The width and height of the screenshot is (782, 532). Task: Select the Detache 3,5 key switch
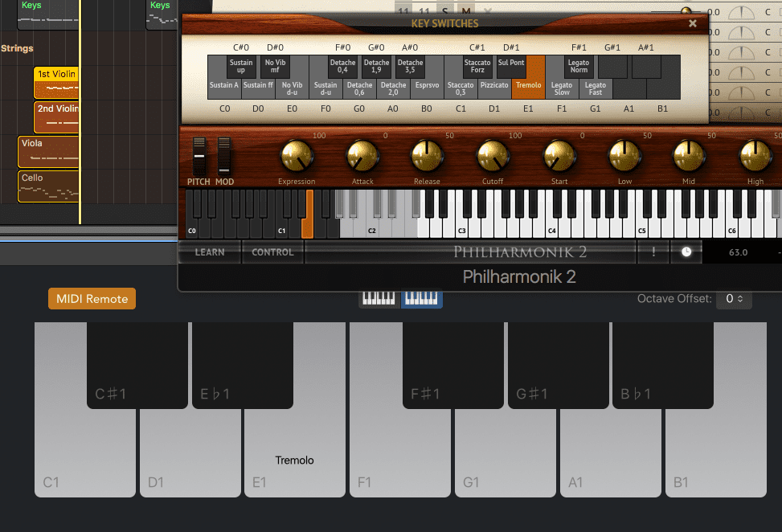coord(411,67)
